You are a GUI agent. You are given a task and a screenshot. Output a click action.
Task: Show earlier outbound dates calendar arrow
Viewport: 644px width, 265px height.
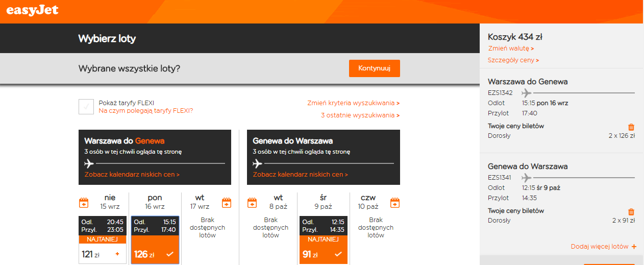point(84,203)
